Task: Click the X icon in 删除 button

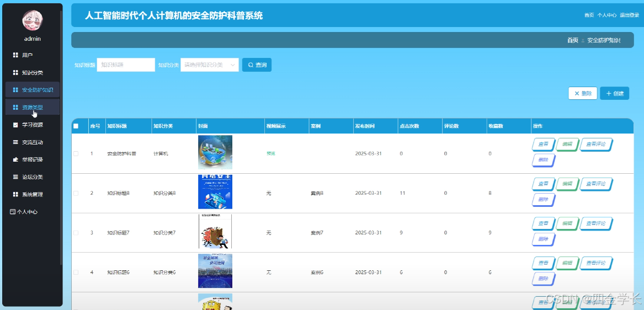Action: click(577, 94)
